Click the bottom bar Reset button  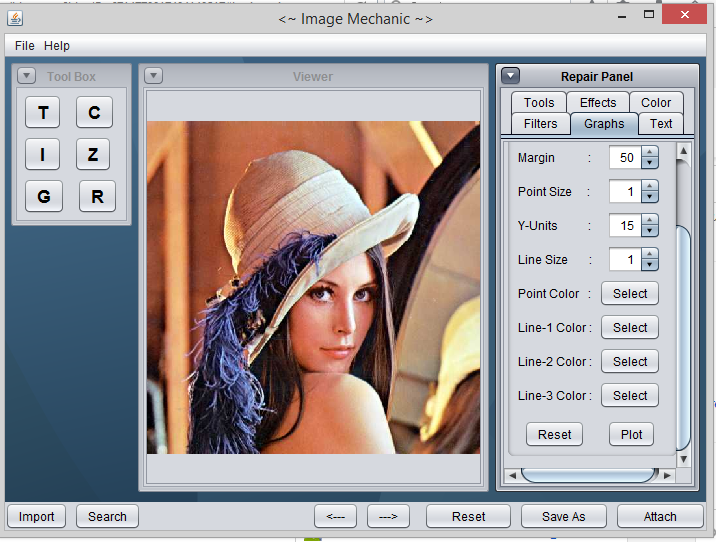[x=469, y=516]
